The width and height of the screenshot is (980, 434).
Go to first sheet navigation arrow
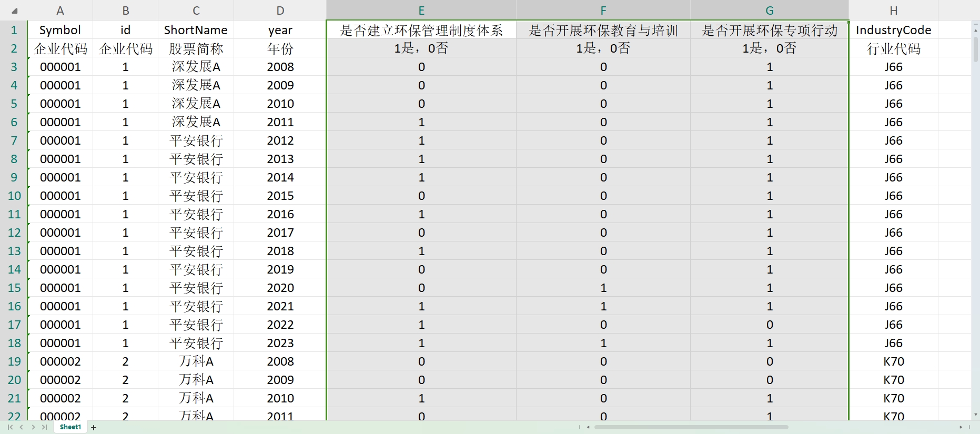10,427
